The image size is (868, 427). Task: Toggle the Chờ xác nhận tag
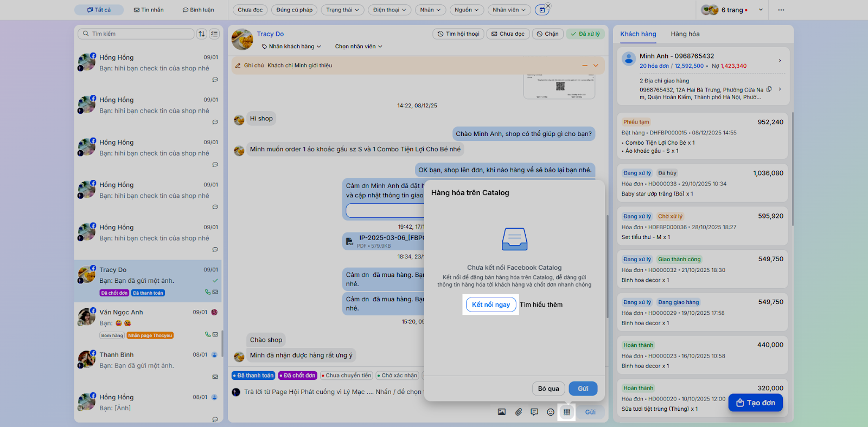coord(397,375)
